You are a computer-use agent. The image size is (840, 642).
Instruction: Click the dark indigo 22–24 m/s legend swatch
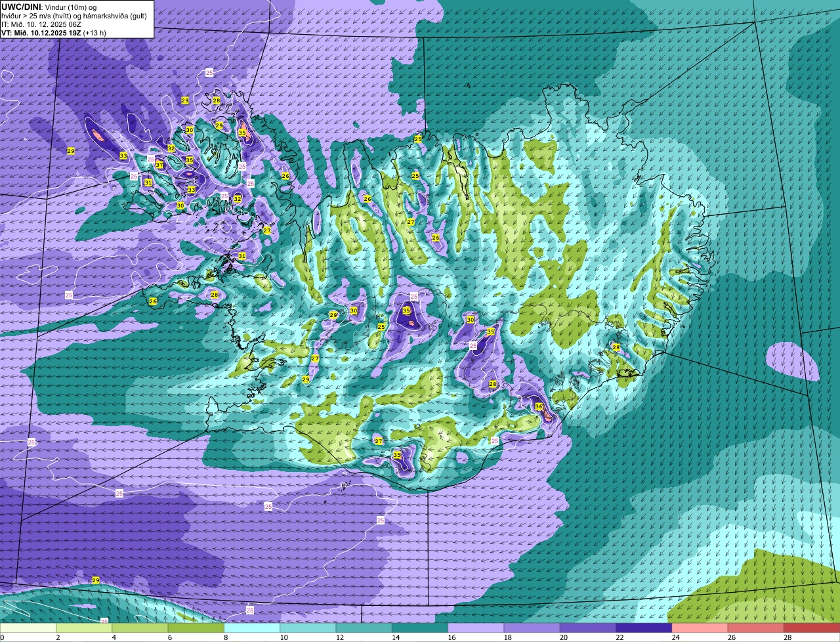(644, 628)
